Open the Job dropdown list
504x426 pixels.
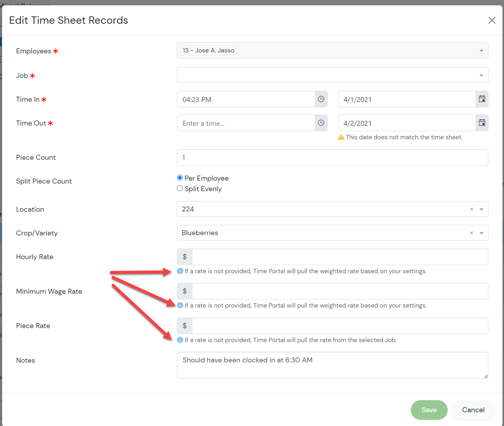pyautogui.click(x=481, y=75)
